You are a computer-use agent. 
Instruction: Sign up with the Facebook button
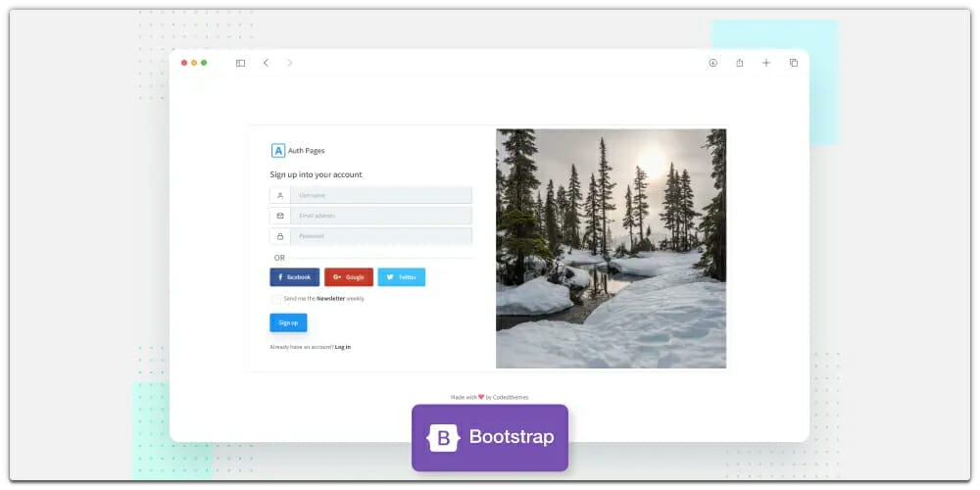pos(294,277)
